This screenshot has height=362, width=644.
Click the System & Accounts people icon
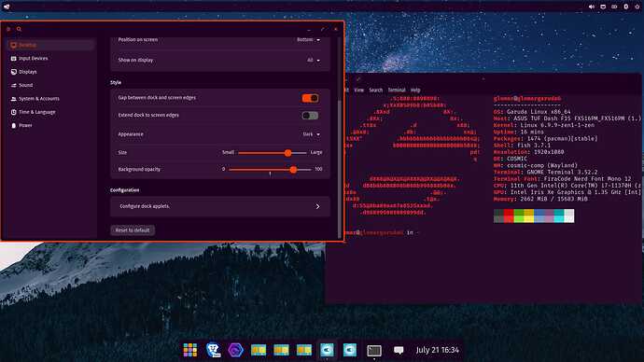point(14,99)
